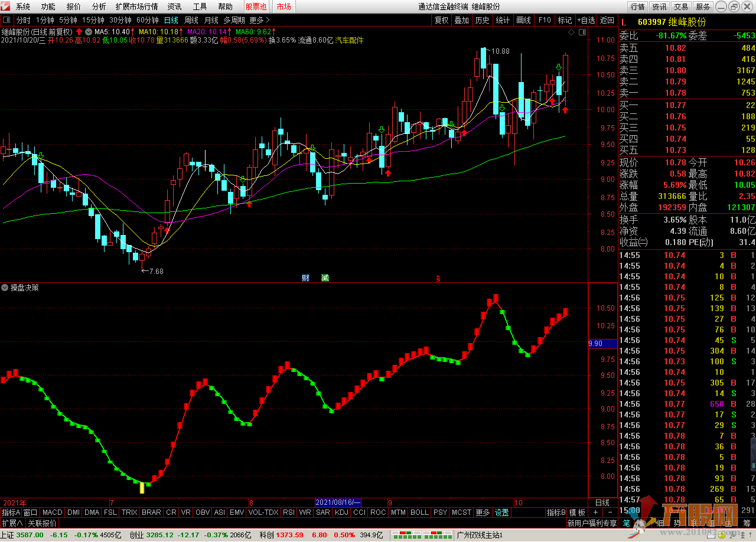Image resolution: width=756 pixels, height=542 pixels.
Task: Click the 历史 toolbar button
Action: (482, 20)
